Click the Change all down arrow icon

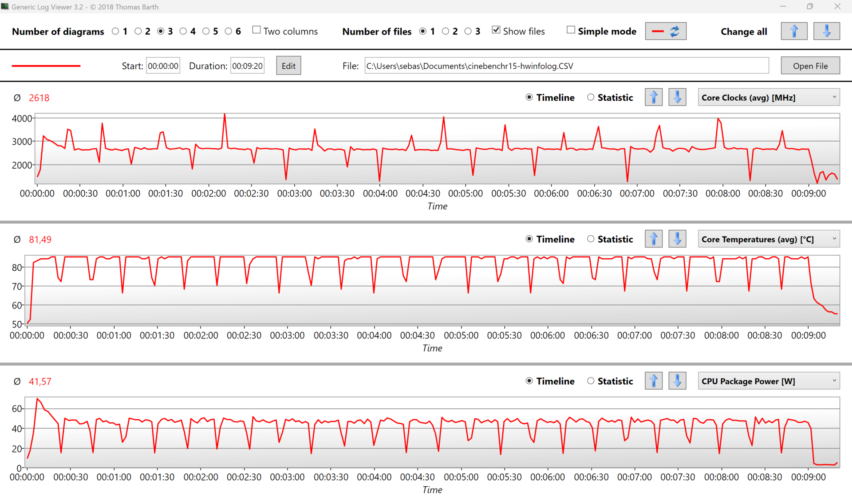coord(826,31)
